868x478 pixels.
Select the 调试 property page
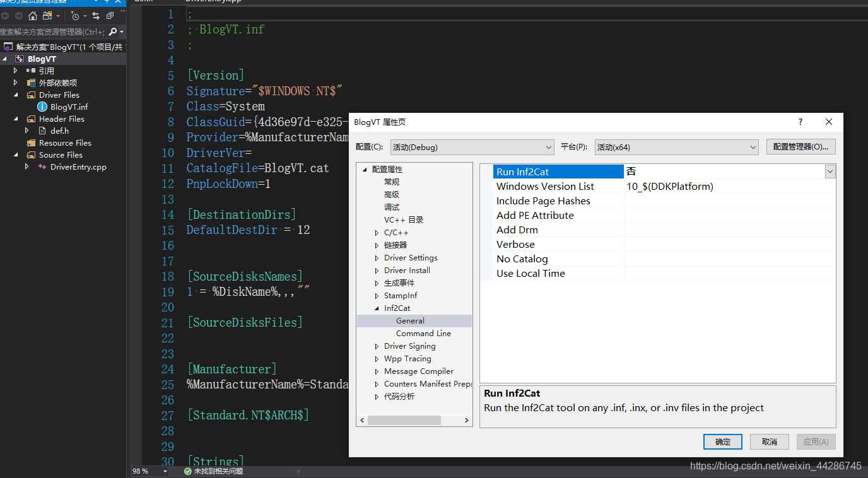392,207
